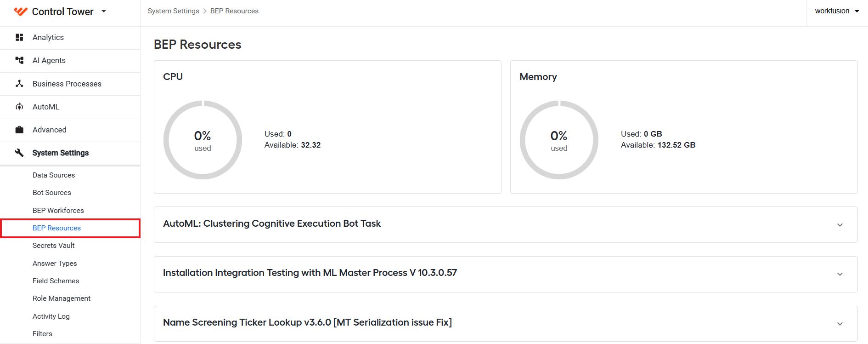
Task: Open the Control Tower dropdown arrow
Action: tap(104, 11)
